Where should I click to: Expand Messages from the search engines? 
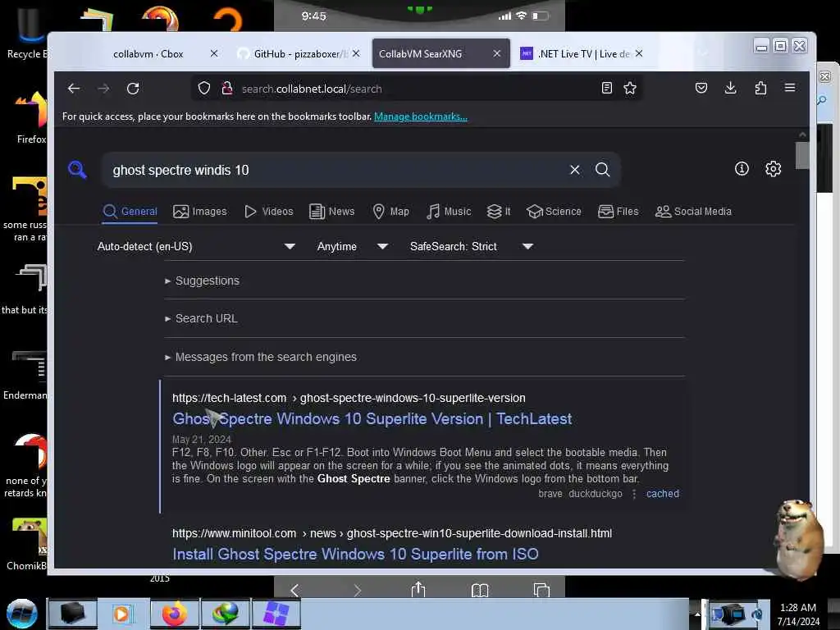point(261,357)
